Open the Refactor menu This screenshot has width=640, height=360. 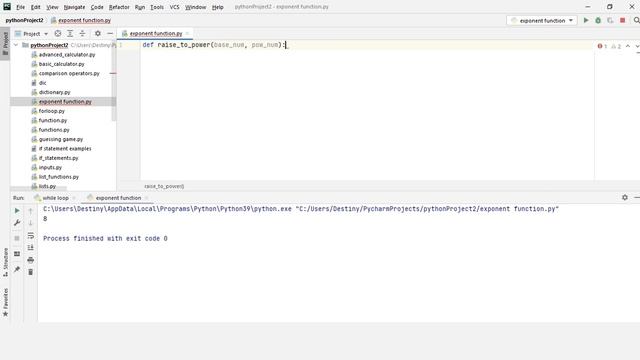119,7
